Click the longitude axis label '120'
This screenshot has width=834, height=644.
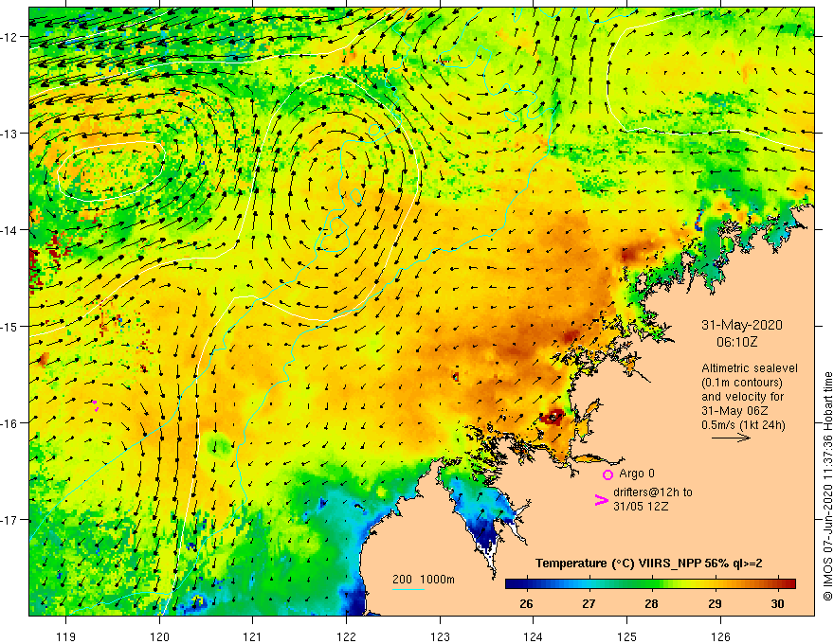[159, 636]
